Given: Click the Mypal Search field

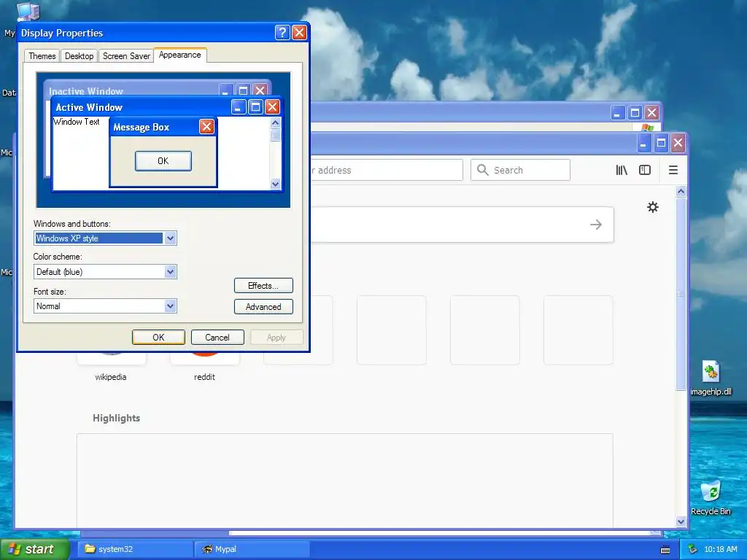Looking at the screenshot, I should 520,170.
